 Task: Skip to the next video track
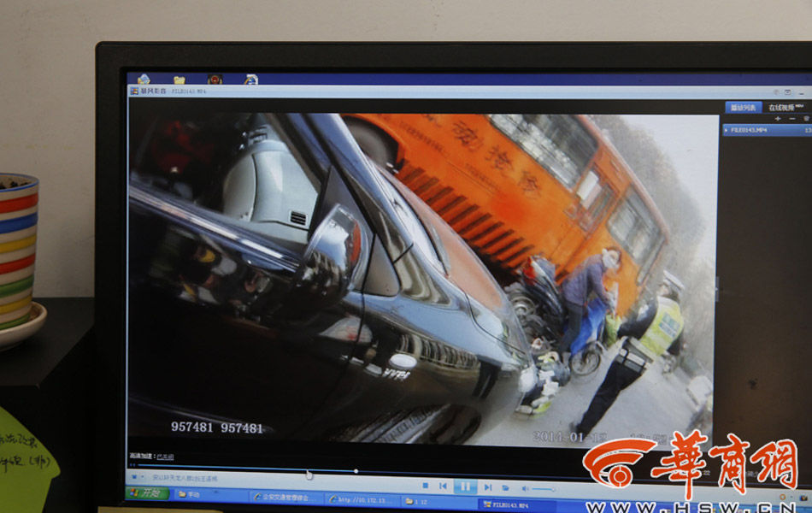487,486
